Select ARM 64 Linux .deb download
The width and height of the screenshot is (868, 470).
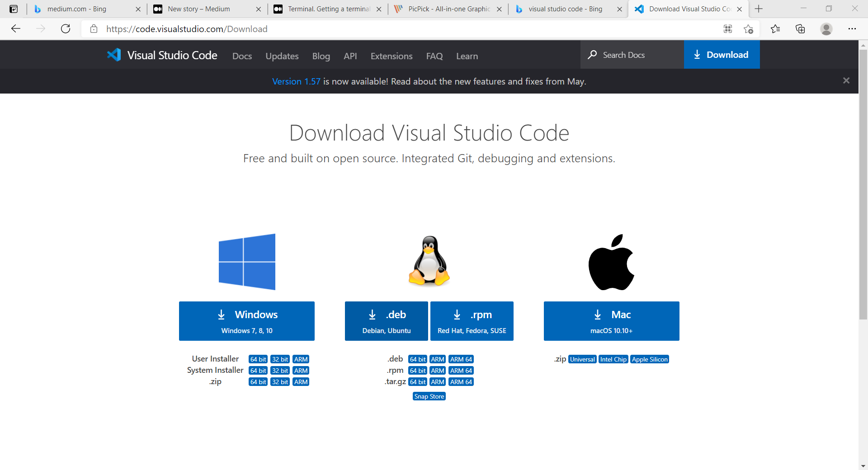pyautogui.click(x=461, y=359)
